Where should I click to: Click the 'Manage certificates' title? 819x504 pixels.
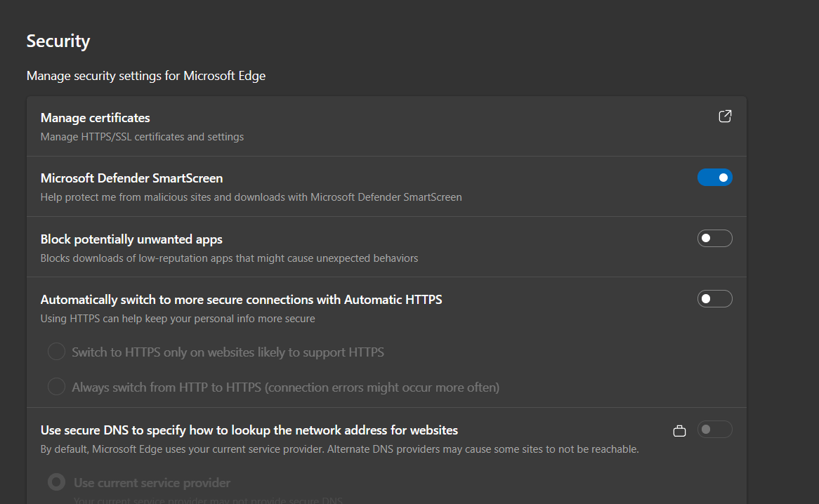(x=96, y=118)
